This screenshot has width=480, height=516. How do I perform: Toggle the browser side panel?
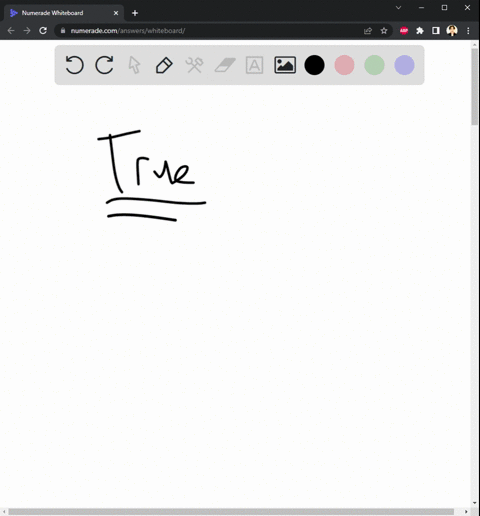pos(436,31)
